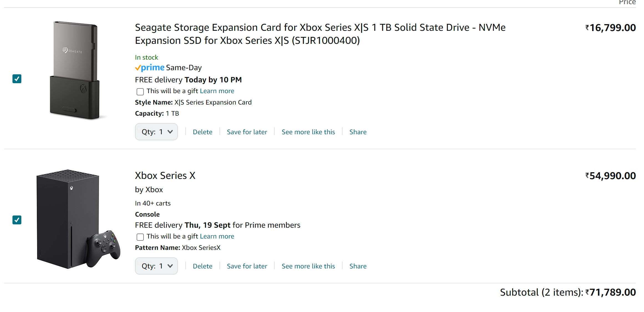644x312 pixels.
Task: Mark Seagate Expansion Card as a gift
Action: coord(140,92)
